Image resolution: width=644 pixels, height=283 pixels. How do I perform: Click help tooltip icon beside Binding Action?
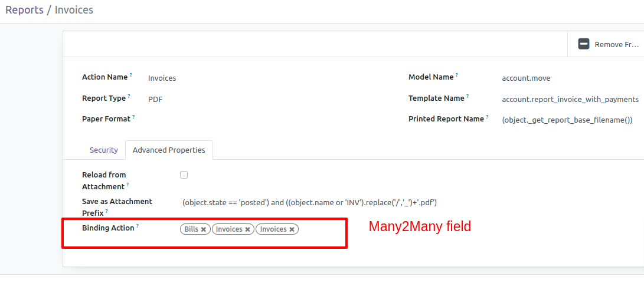tap(138, 226)
